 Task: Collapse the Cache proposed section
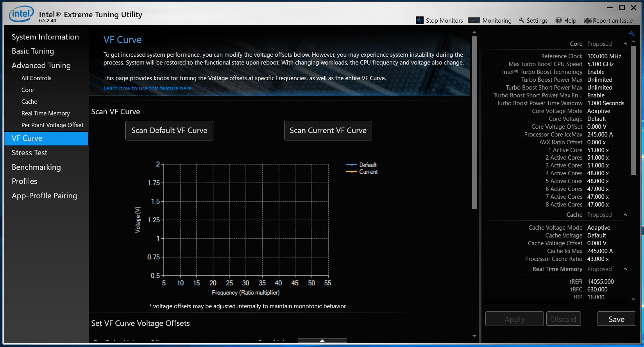pyautogui.click(x=625, y=215)
